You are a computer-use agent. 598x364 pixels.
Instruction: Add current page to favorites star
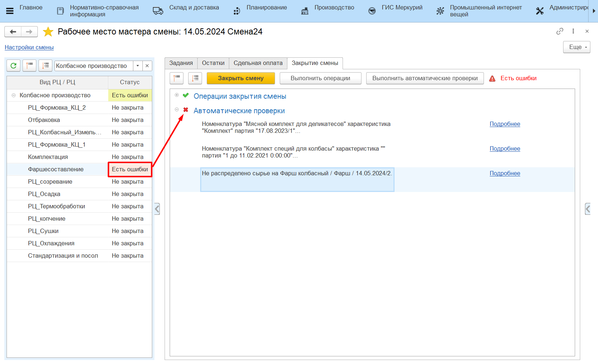pyautogui.click(x=48, y=32)
